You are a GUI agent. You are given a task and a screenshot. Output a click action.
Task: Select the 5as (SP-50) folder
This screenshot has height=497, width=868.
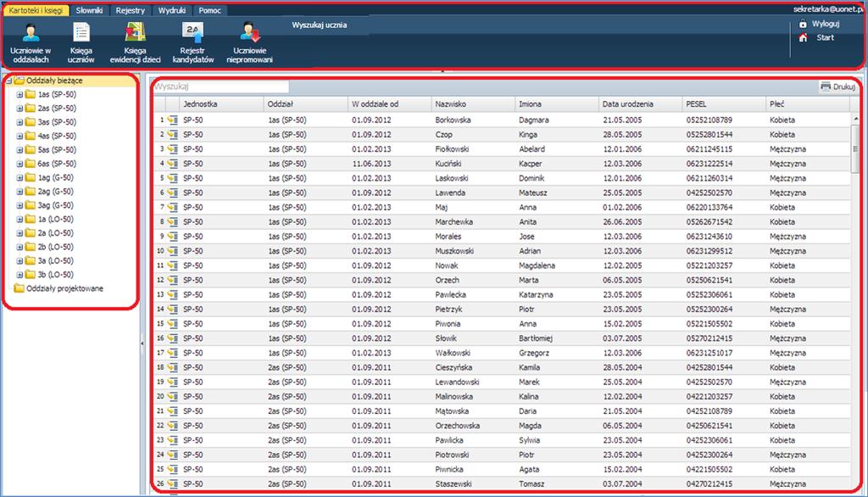pyautogui.click(x=50, y=150)
